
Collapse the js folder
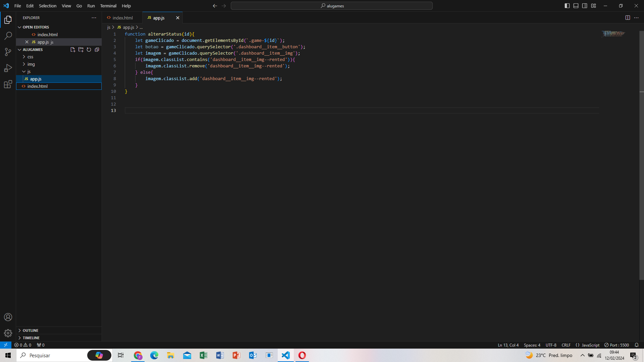[59, 71]
